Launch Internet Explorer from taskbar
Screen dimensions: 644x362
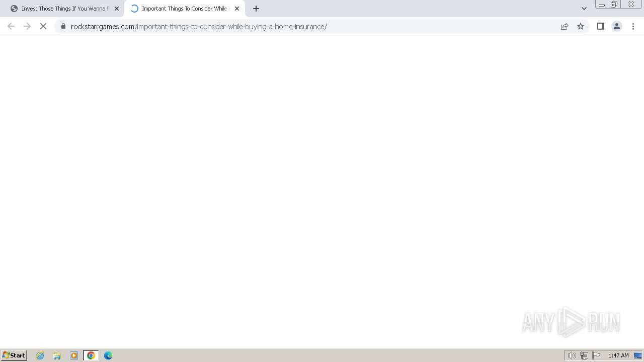40,355
